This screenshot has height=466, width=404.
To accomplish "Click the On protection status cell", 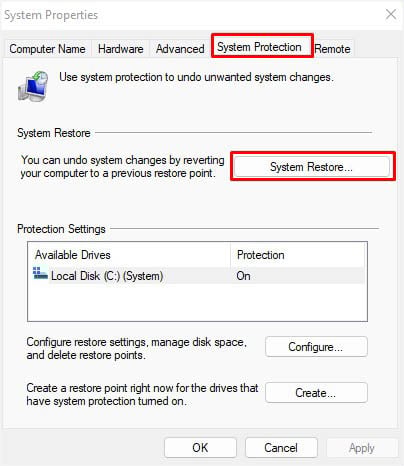I will (243, 276).
